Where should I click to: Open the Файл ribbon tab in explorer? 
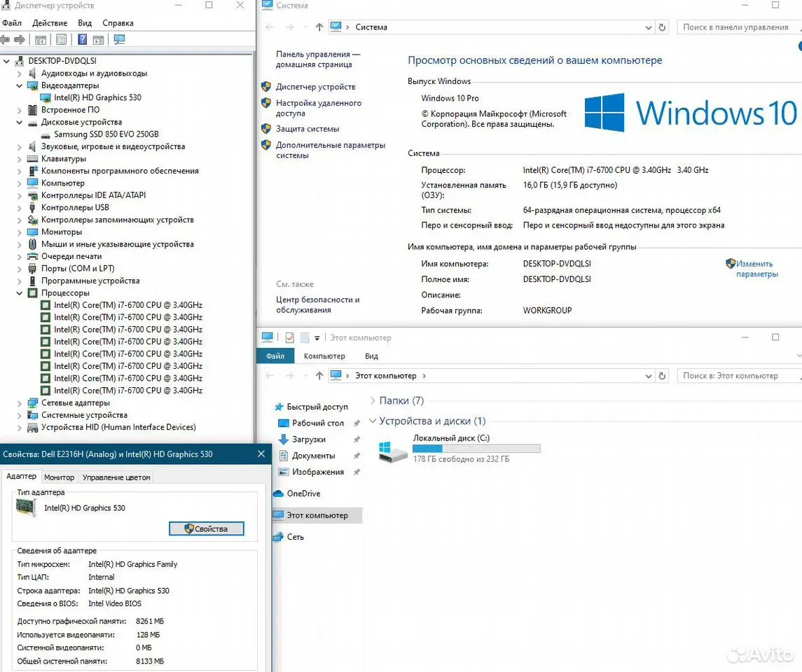(275, 356)
